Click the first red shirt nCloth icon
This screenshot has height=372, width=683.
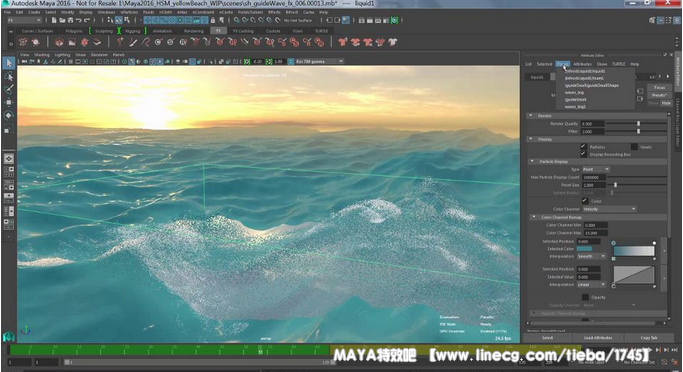pos(343,42)
